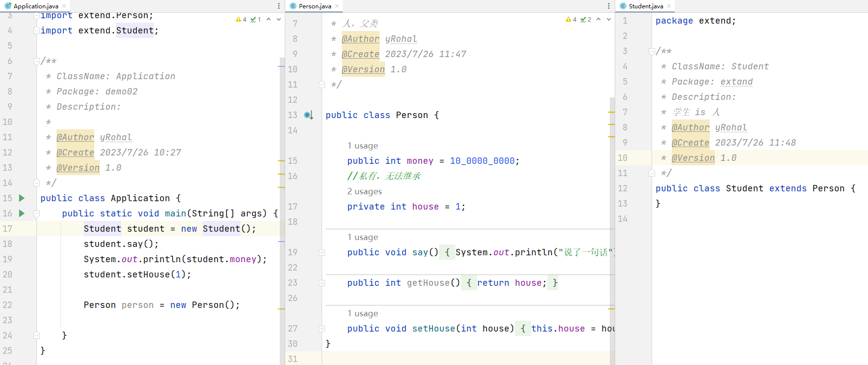Open Application.java editor tab options menu
The height and width of the screenshot is (365, 868).
pyautogui.click(x=279, y=6)
